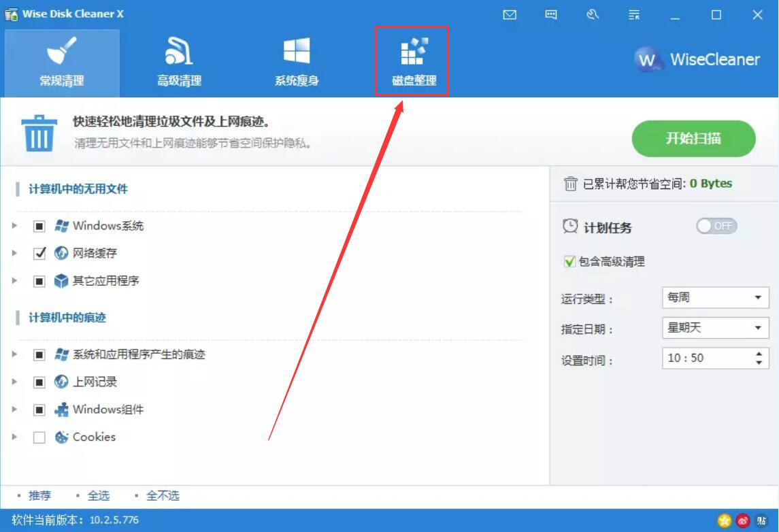The height and width of the screenshot is (532, 779).
Task: Click the WiseCleaner logo
Action: [x=697, y=60]
